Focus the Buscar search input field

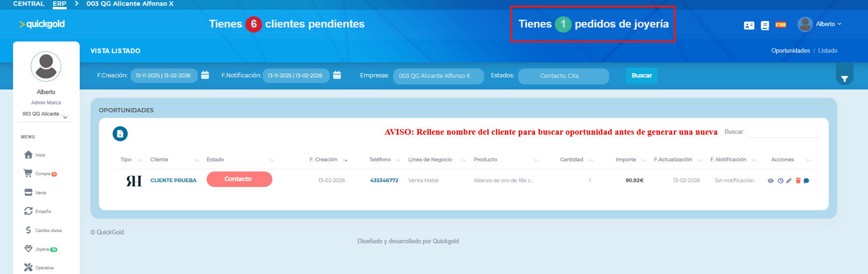point(783,132)
